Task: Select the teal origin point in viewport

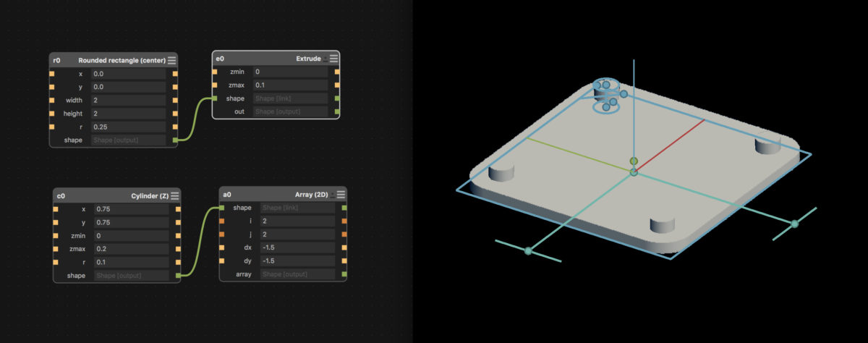Action: click(634, 172)
